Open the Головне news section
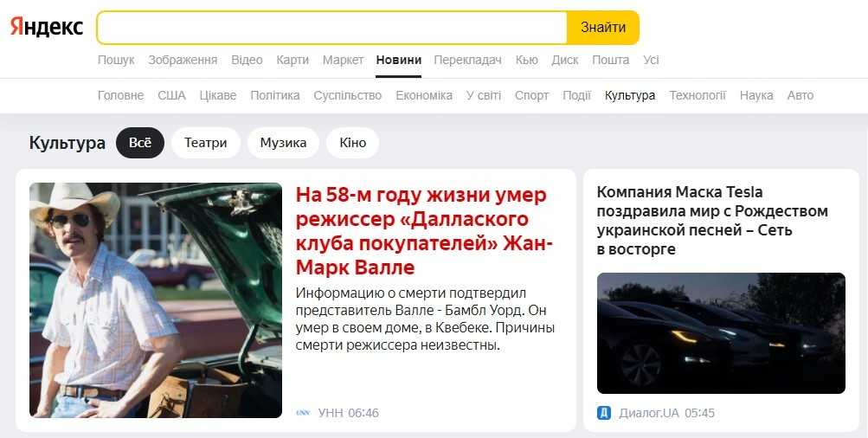The width and height of the screenshot is (868, 438). (x=120, y=95)
